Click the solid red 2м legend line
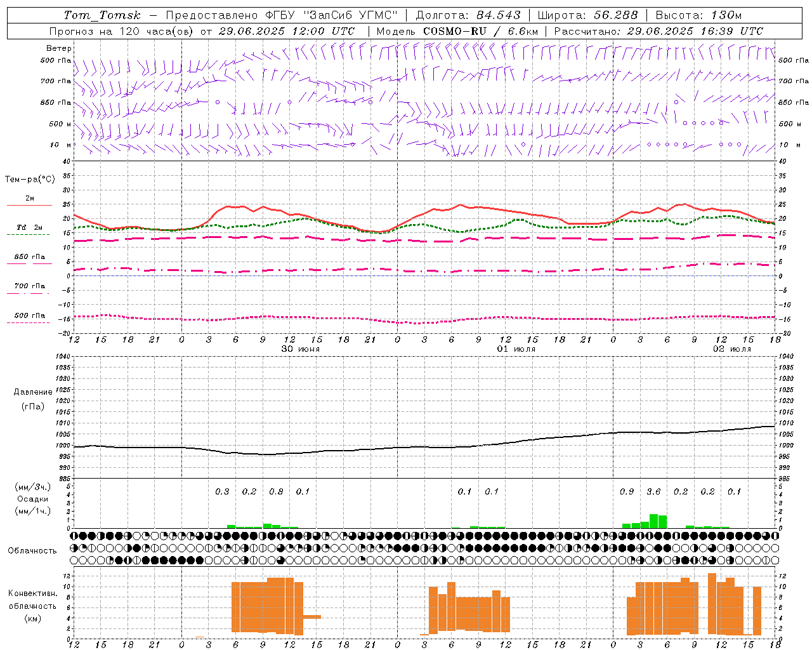Screen dimensions: 812x650 [x=29, y=205]
